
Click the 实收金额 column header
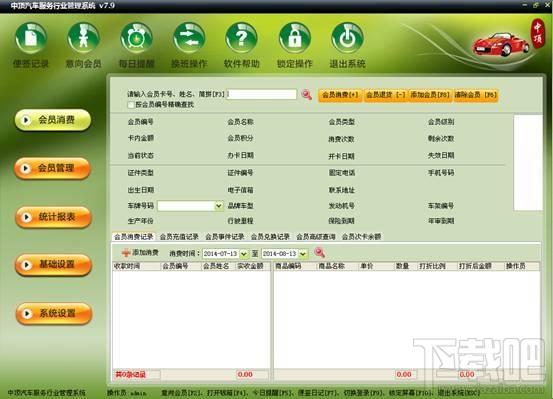[x=252, y=266]
